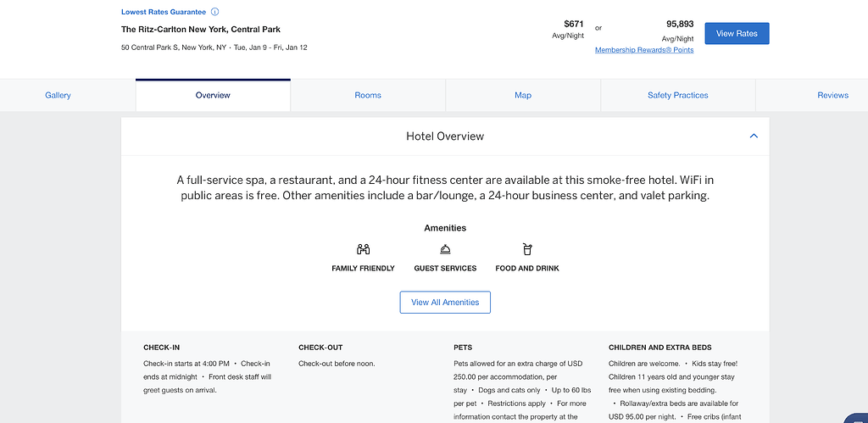Switch to the Rooms tab
The height and width of the screenshot is (423, 868).
click(368, 95)
